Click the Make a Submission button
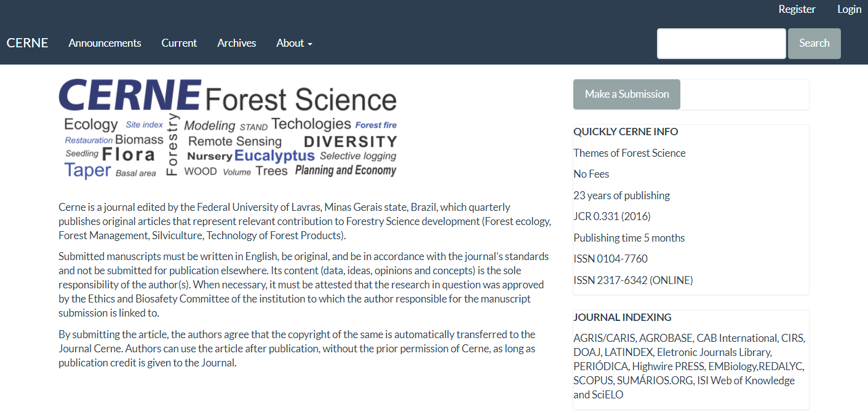Viewport: 868px width, 415px height. tap(626, 94)
